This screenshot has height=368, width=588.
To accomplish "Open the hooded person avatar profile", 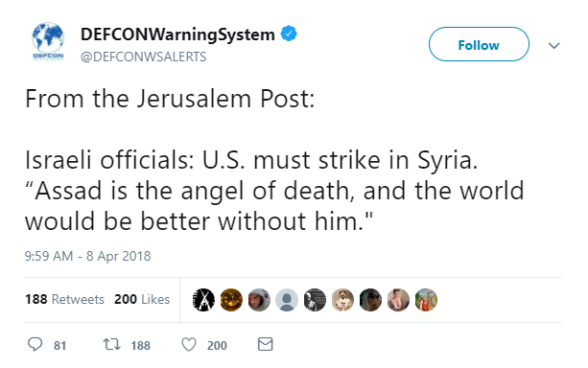I will click(259, 300).
